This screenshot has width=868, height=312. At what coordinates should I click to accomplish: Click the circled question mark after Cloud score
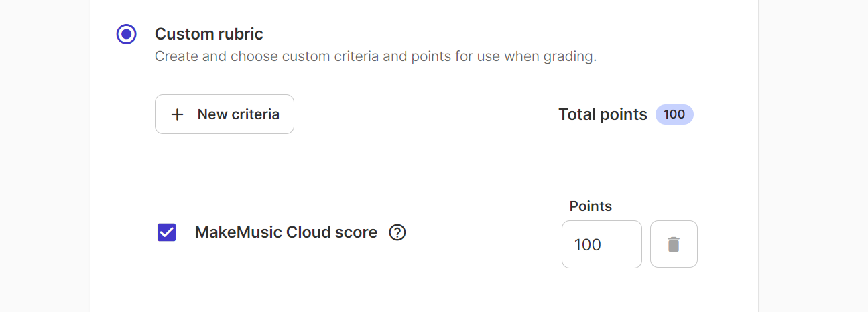pyautogui.click(x=397, y=232)
